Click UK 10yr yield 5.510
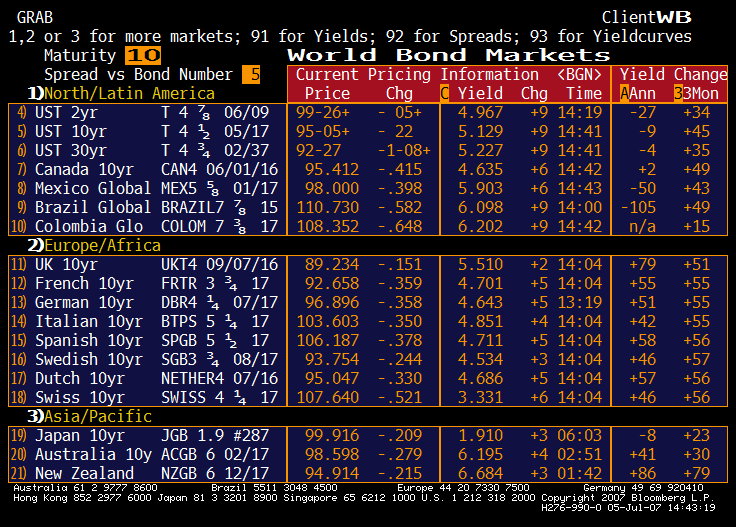This screenshot has height=527, width=736. 480,265
